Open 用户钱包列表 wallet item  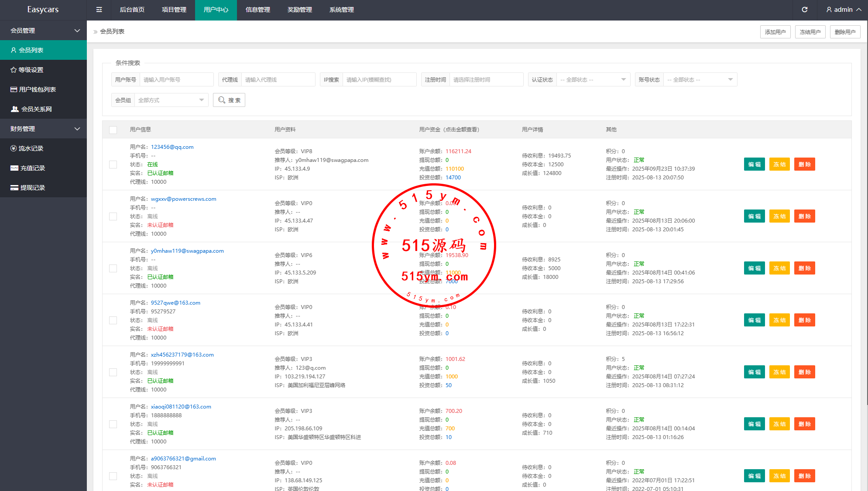pos(37,89)
